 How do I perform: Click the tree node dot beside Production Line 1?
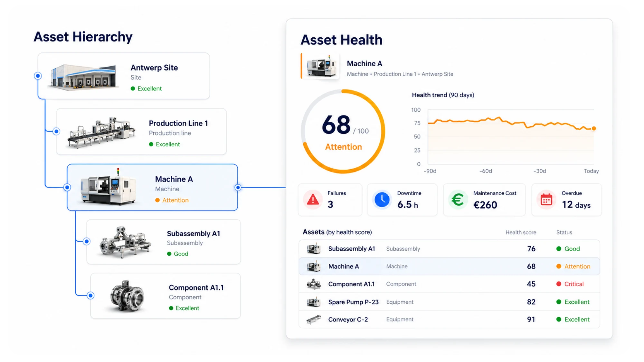point(56,131)
